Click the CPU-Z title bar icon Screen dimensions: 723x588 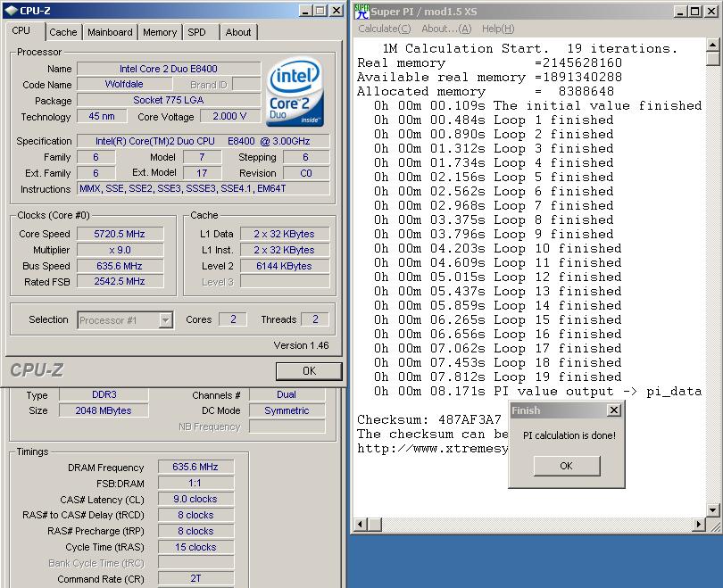coord(12,10)
